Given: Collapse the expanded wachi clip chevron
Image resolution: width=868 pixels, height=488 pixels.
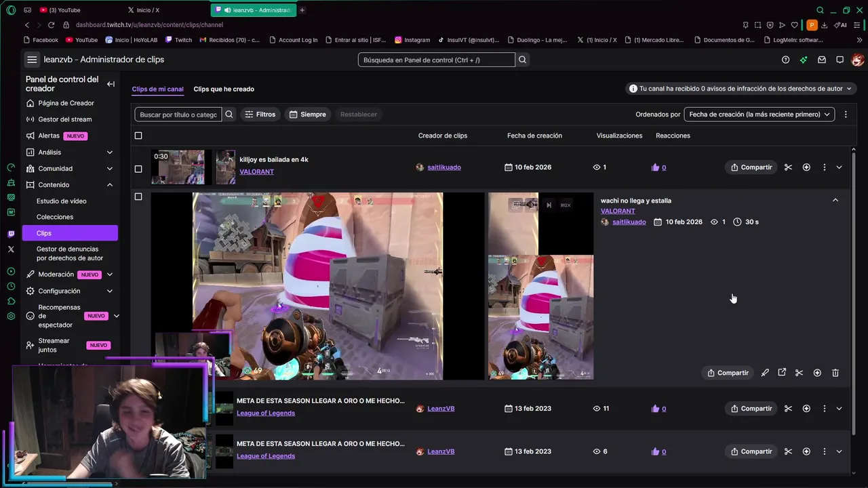Looking at the screenshot, I should 835,201.
